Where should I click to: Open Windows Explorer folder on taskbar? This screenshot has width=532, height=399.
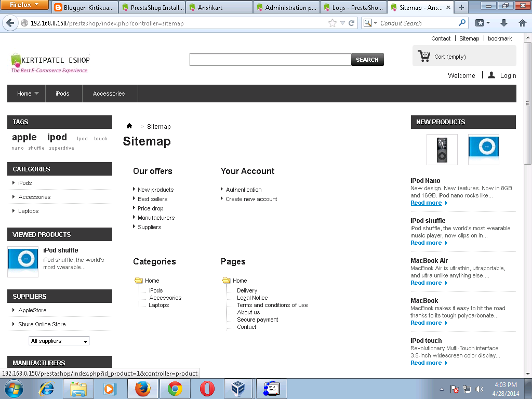click(78, 389)
